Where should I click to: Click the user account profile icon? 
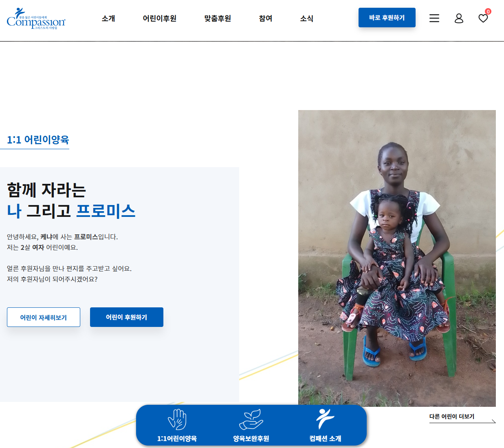click(459, 18)
